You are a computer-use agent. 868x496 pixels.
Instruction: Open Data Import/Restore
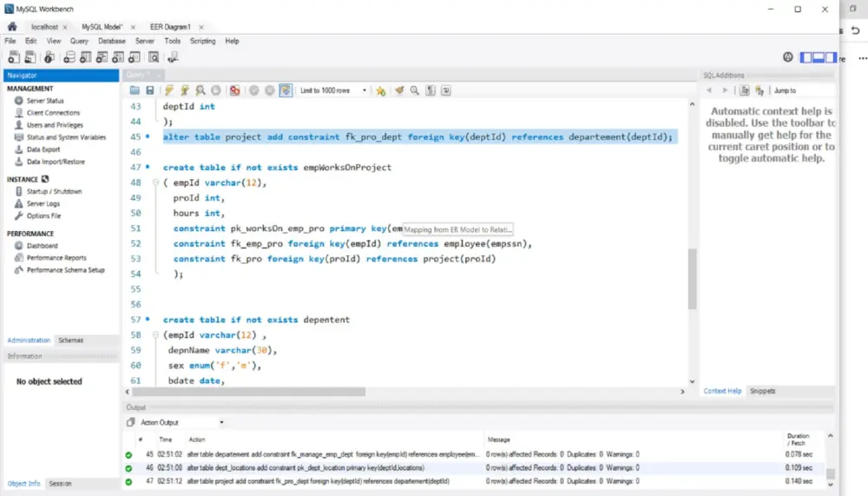click(56, 162)
